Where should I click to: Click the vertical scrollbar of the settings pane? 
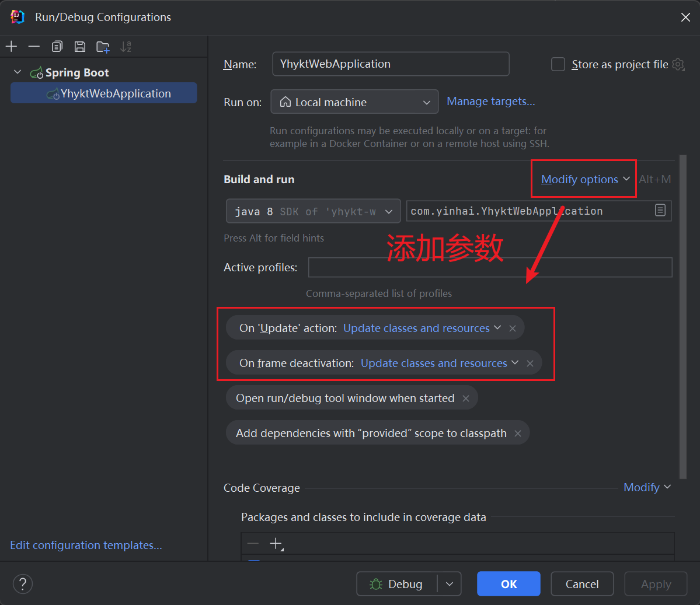click(682, 317)
